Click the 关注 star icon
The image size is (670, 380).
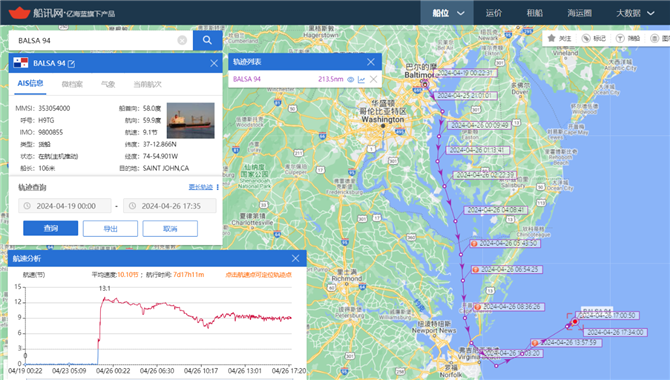(551, 38)
